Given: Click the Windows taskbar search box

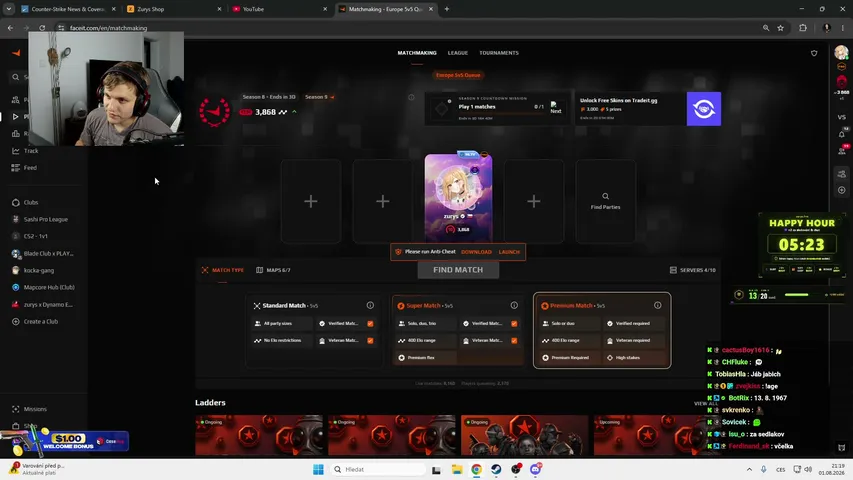Looking at the screenshot, I should pos(379,469).
